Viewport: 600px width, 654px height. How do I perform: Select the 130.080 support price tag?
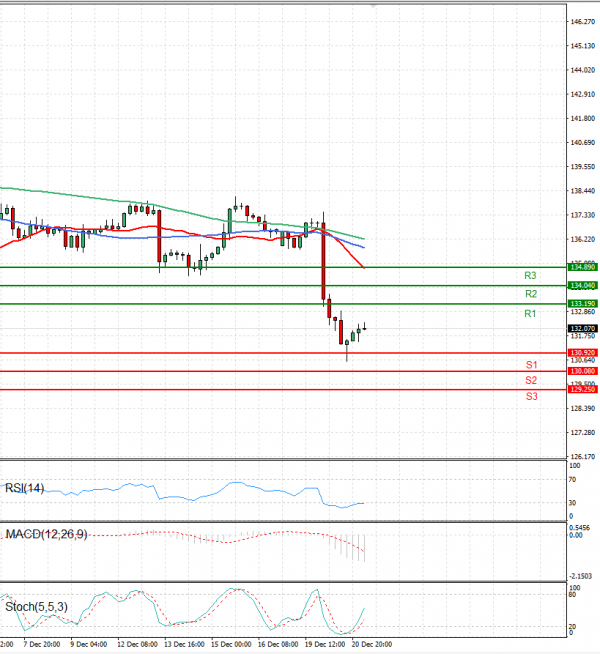click(582, 371)
